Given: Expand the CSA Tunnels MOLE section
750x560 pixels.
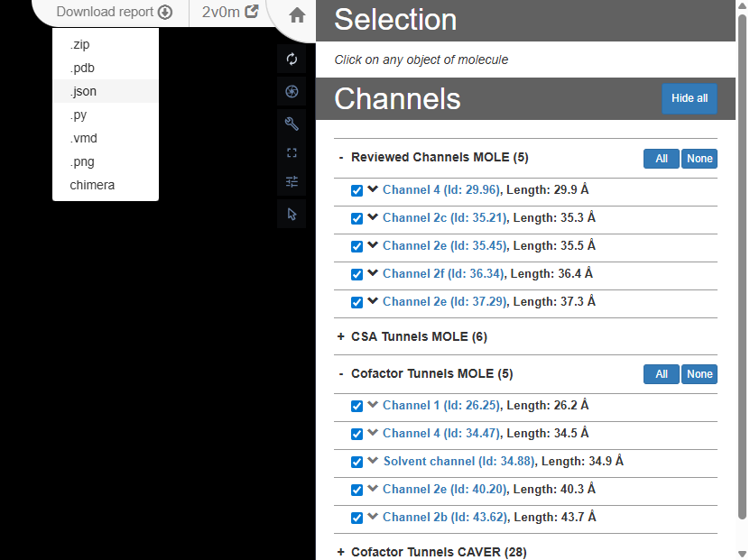Looking at the screenshot, I should click(x=341, y=336).
